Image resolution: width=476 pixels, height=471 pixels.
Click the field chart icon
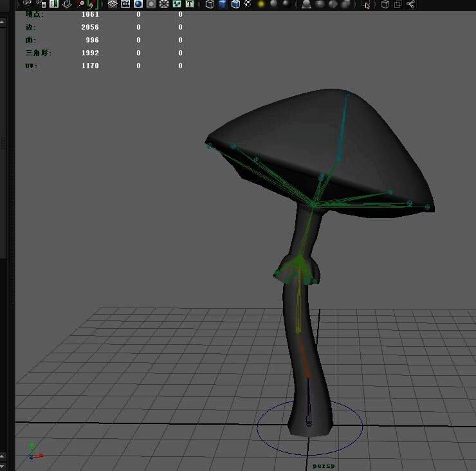pyautogui.click(x=164, y=4)
